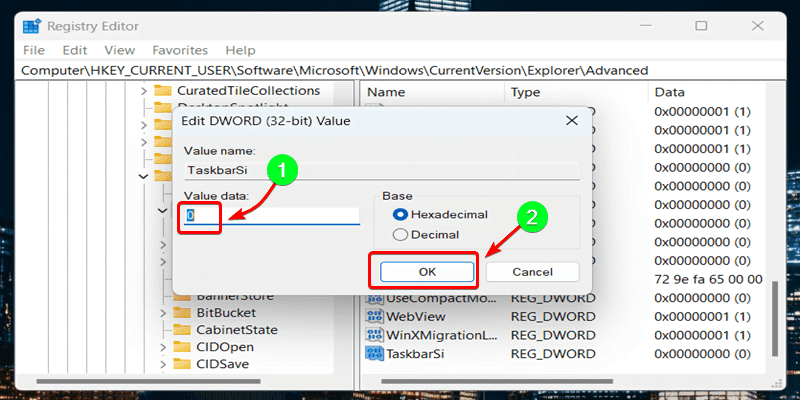Open the Favorites menu
The image size is (800, 400).
click(180, 51)
